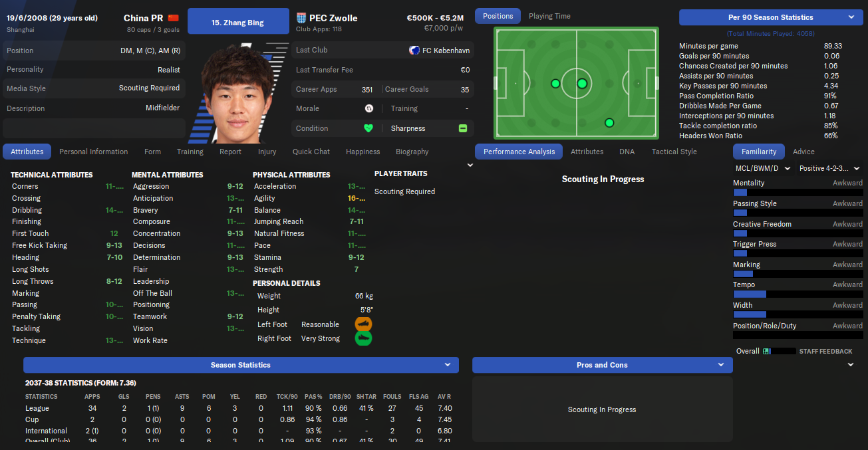Click the Tempo familiarity bar
This screenshot has width=868, height=450.
tap(797, 294)
